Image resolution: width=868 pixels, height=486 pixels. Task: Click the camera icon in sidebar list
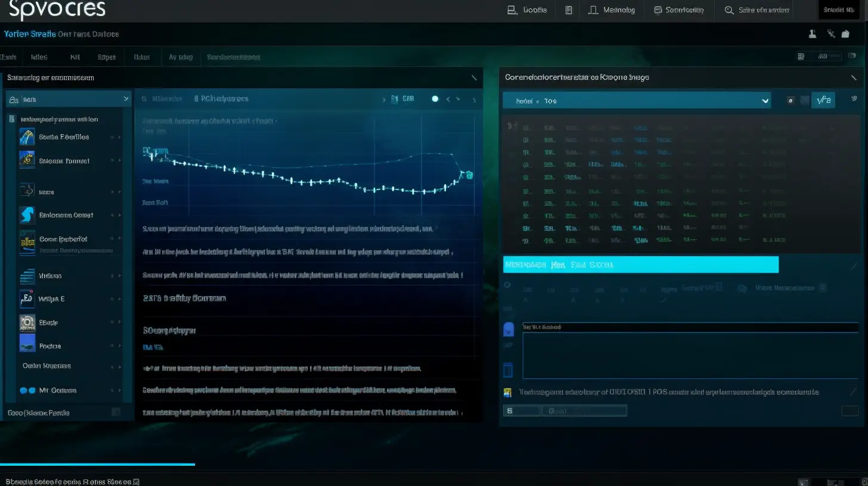(x=27, y=322)
